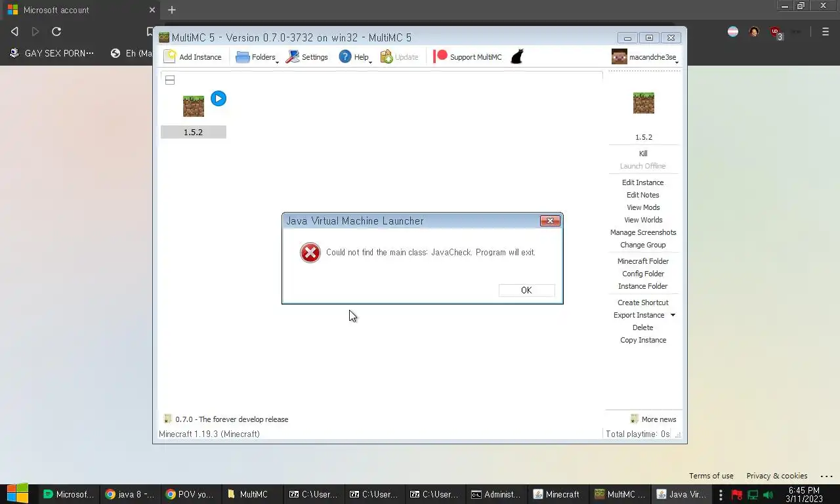Collapse the instance group expander
This screenshot has width=840, height=504.
tap(170, 80)
